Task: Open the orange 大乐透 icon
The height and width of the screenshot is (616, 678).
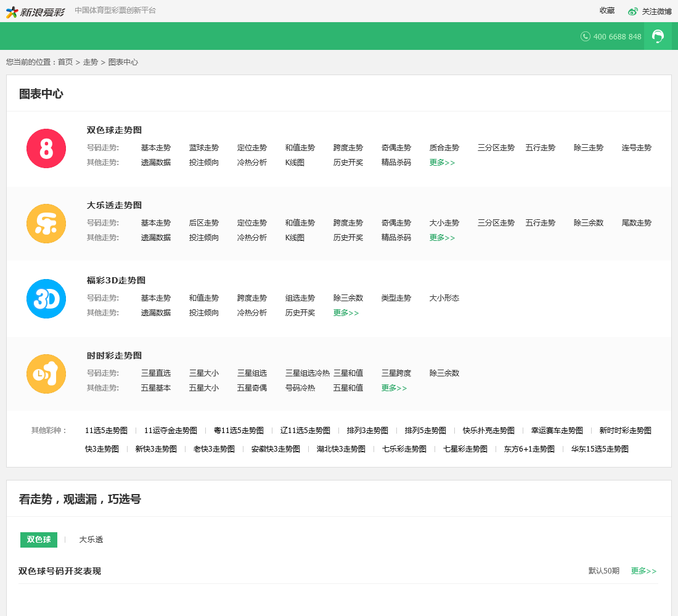Action: coord(46,224)
